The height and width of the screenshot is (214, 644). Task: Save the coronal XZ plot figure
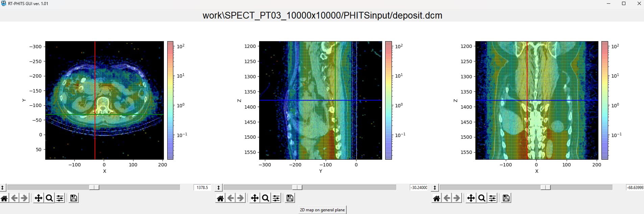[x=506, y=198]
